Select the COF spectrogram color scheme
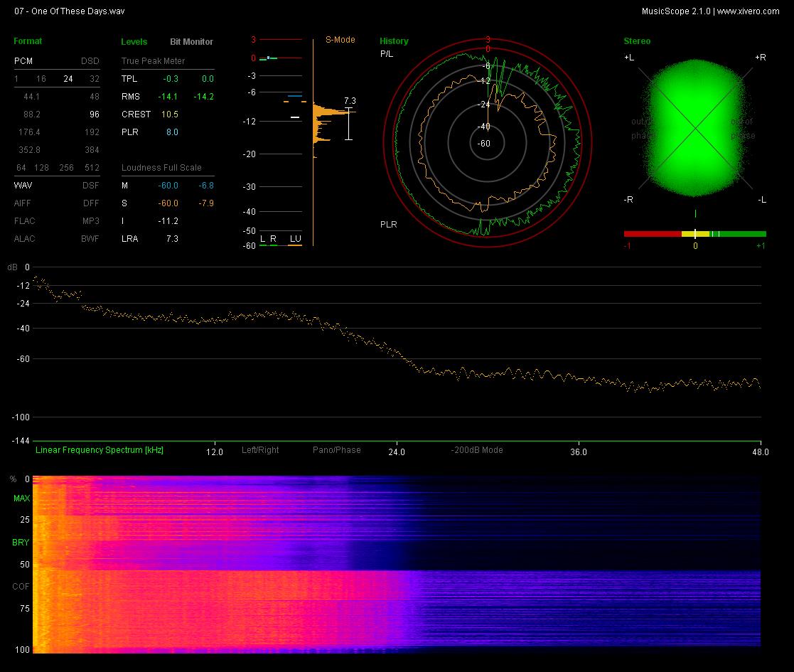 pos(21,587)
